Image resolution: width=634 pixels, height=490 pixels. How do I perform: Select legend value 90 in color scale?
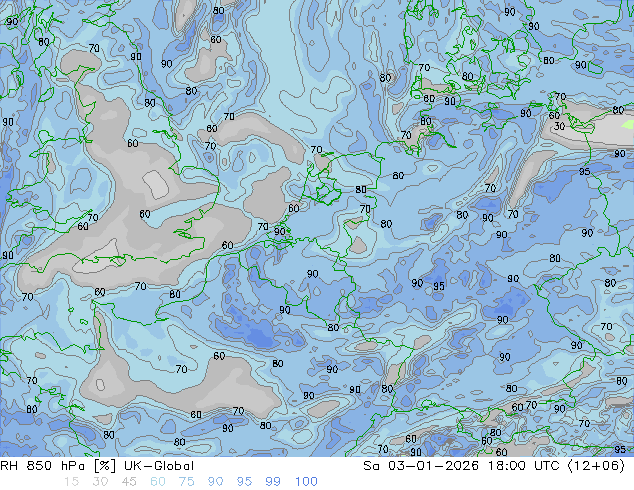(x=215, y=482)
